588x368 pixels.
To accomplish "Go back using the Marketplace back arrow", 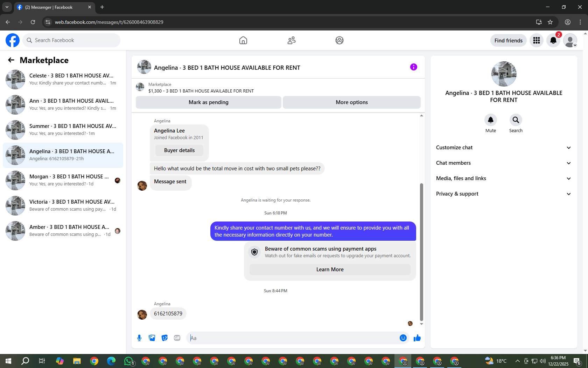I will [11, 60].
